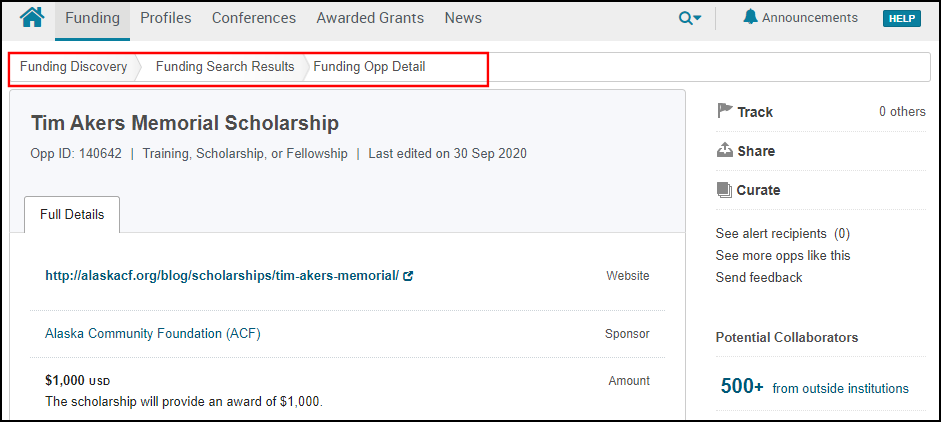Navigate to Funding Discovery breadcrumb

(x=74, y=67)
